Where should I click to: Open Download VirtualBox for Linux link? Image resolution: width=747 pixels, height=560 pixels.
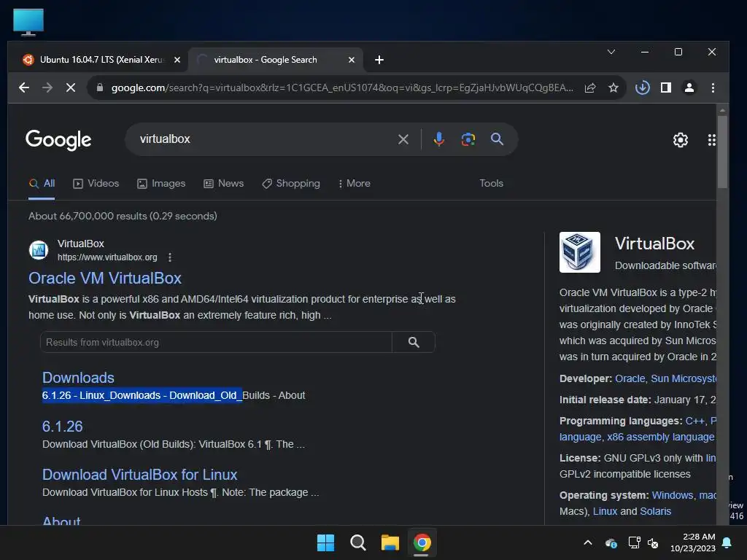point(139,475)
